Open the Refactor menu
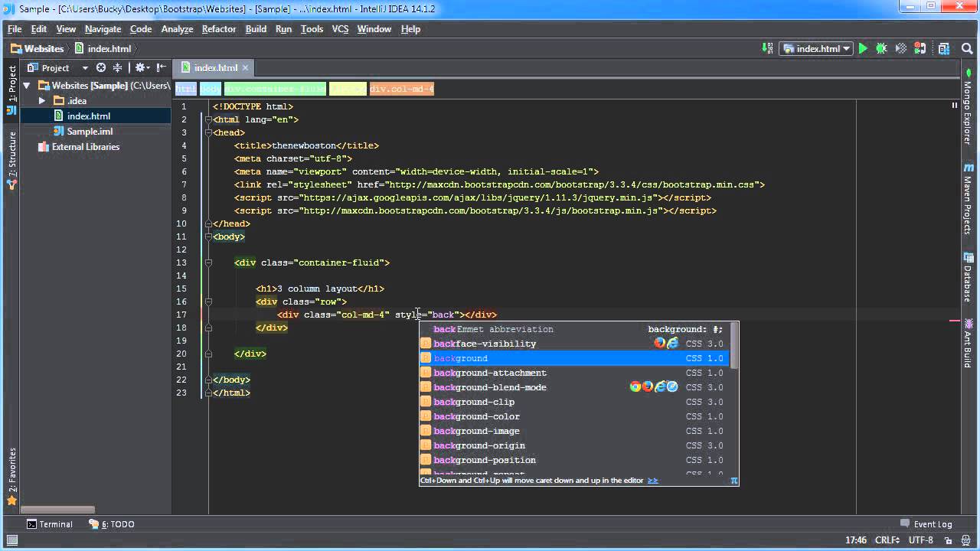This screenshot has width=980, height=551. (218, 29)
